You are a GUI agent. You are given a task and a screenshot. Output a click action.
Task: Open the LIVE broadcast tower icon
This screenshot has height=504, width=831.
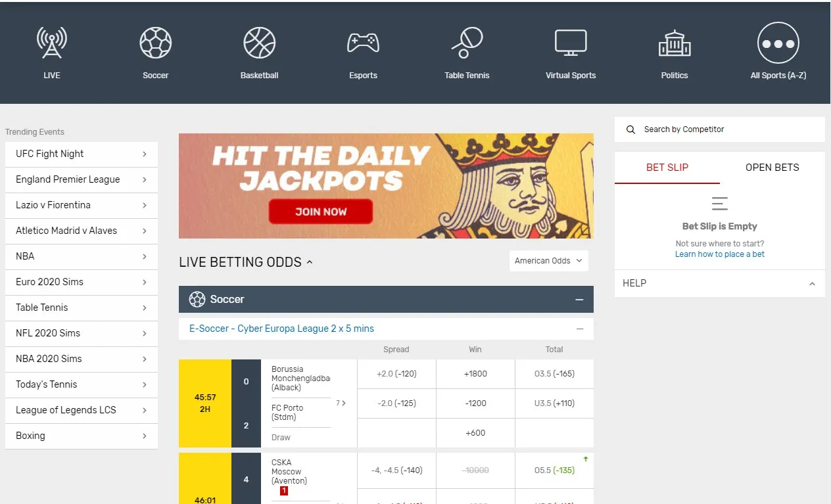52,43
